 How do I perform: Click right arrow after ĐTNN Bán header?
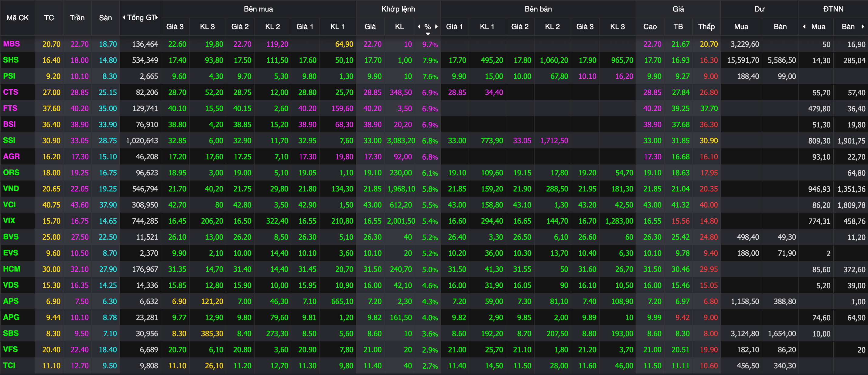pos(863,27)
